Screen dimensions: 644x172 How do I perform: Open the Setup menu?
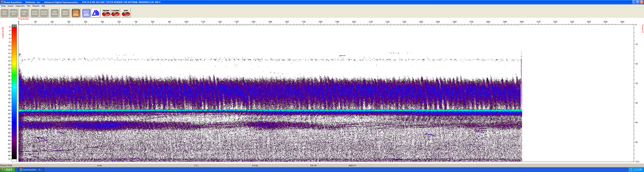3,6
